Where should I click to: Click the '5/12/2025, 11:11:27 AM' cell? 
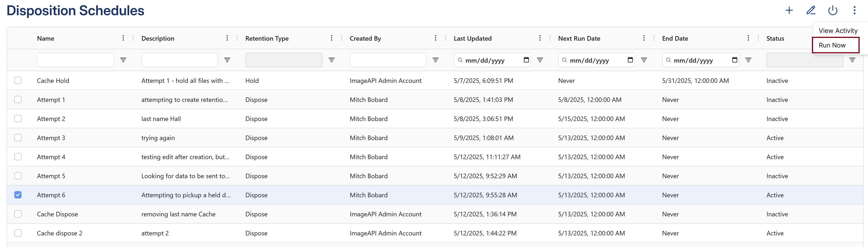[x=487, y=157]
